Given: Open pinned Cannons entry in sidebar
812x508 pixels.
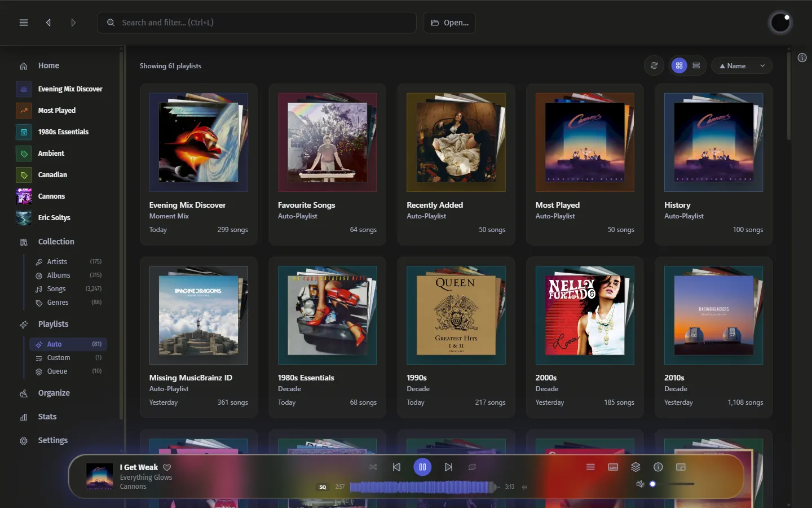Looking at the screenshot, I should (x=51, y=196).
